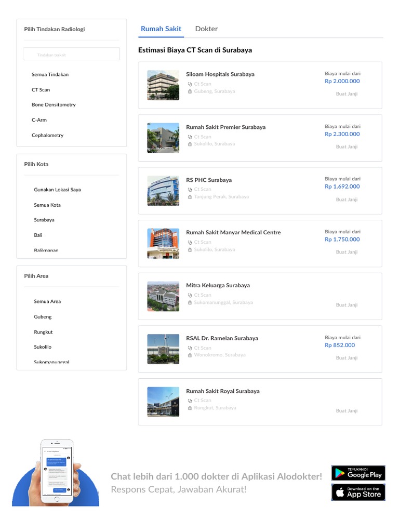The image size is (399, 532).
Task: Click stethoscope icon in RSAL Dr. Ramelan card
Action: click(190, 348)
